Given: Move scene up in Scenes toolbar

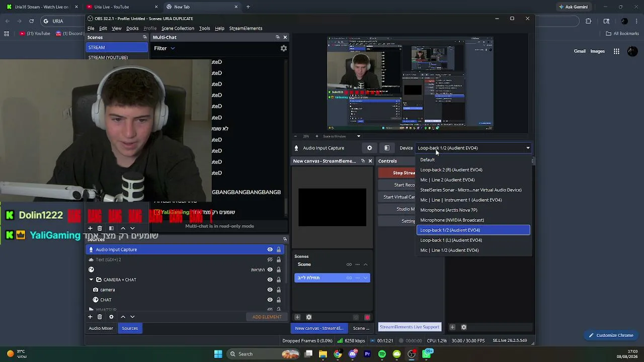Looking at the screenshot, I should click(123, 228).
